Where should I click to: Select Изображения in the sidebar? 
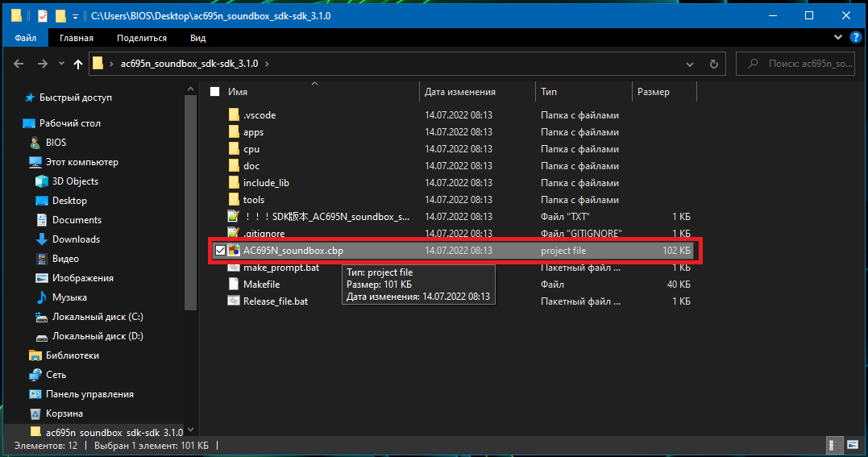click(82, 278)
